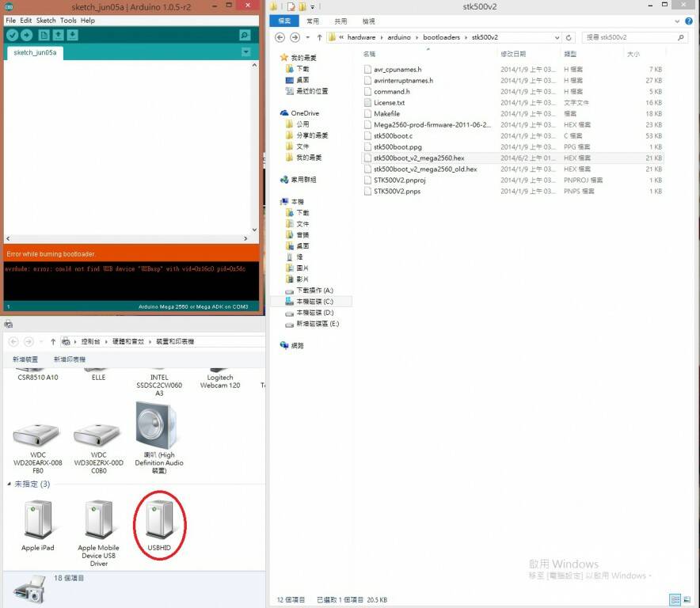The width and height of the screenshot is (700, 608).
Task: Open the sketch tab dropdown arrow
Action: click(245, 52)
